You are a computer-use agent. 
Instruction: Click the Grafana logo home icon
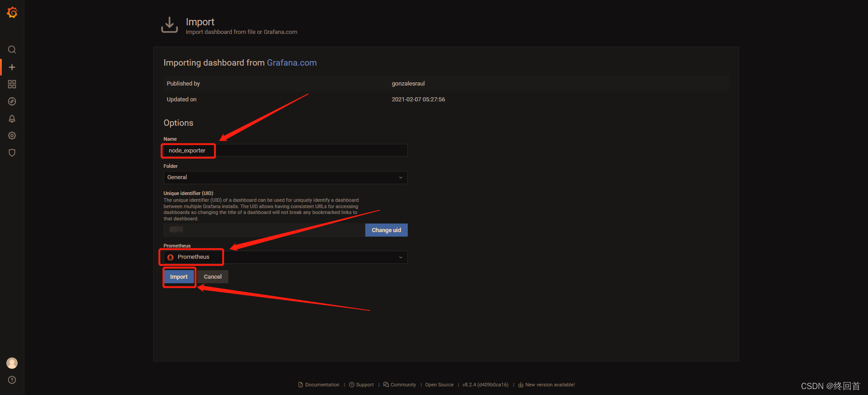pos(12,13)
